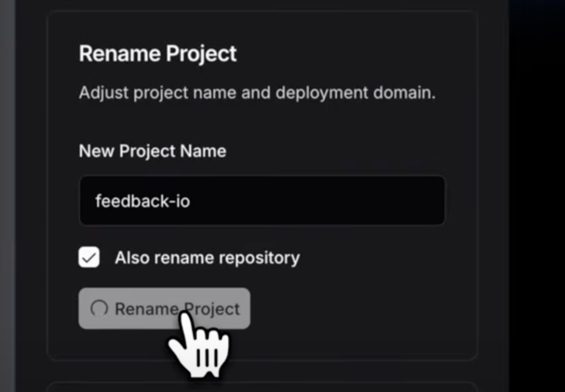Click the word Project inside the gray button
The height and width of the screenshot is (392, 565).
(212, 309)
